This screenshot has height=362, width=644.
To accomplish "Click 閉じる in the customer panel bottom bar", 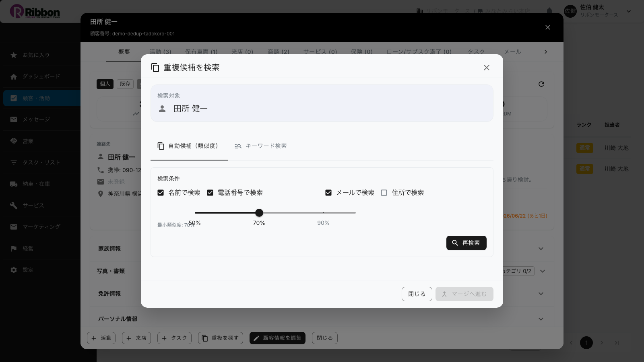I will [x=324, y=338].
